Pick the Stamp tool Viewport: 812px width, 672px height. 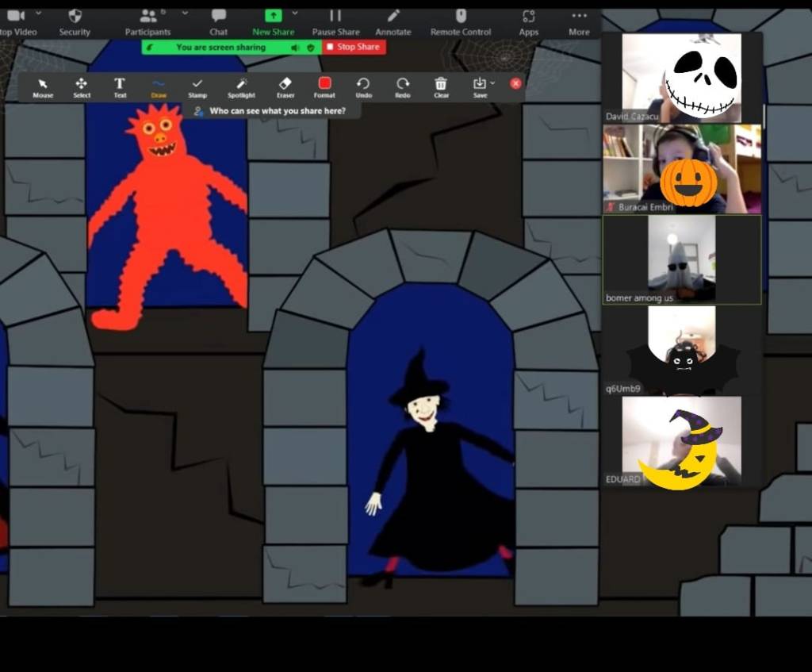[197, 86]
